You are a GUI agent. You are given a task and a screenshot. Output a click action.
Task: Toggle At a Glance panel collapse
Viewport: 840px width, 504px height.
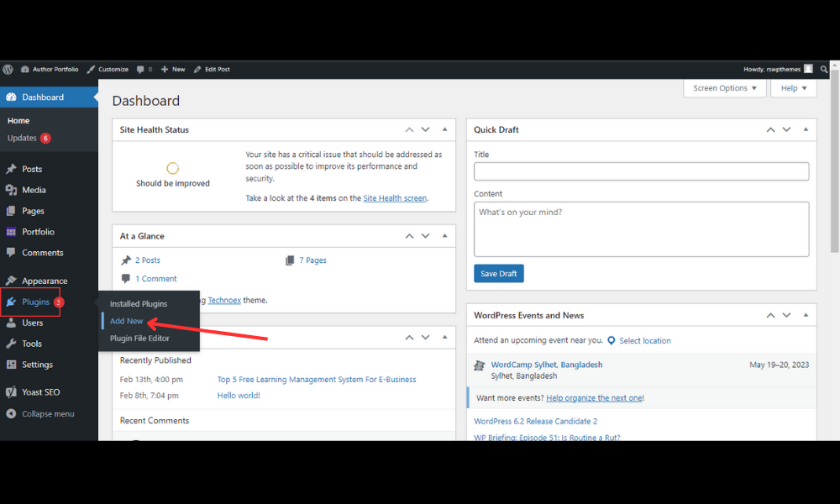click(444, 236)
